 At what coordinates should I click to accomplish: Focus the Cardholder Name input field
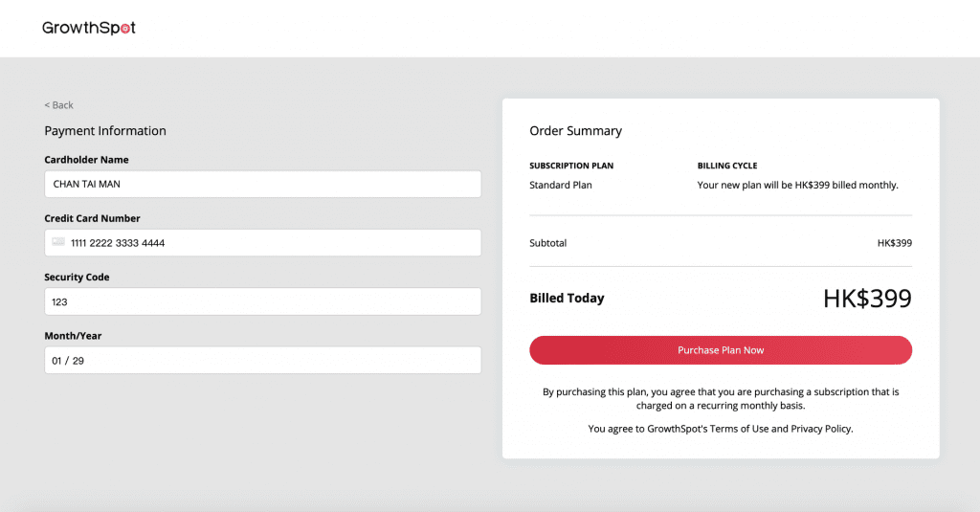point(262,184)
